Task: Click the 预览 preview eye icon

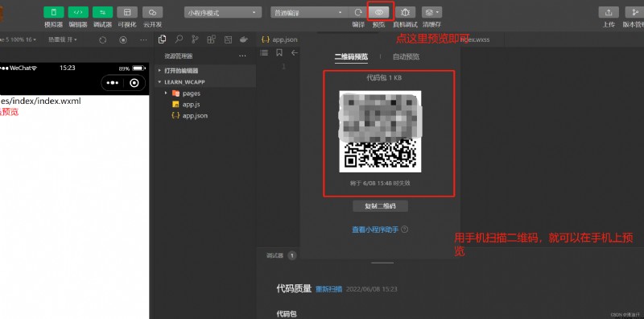Action: (379, 12)
